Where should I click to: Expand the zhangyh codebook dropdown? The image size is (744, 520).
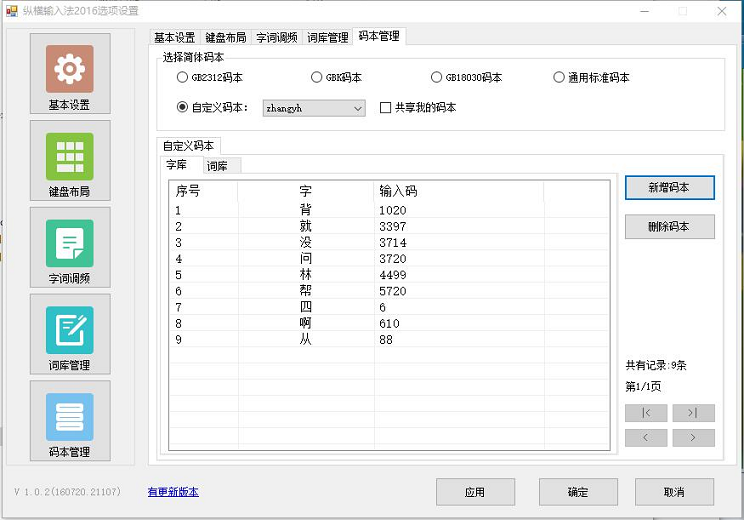(358, 108)
